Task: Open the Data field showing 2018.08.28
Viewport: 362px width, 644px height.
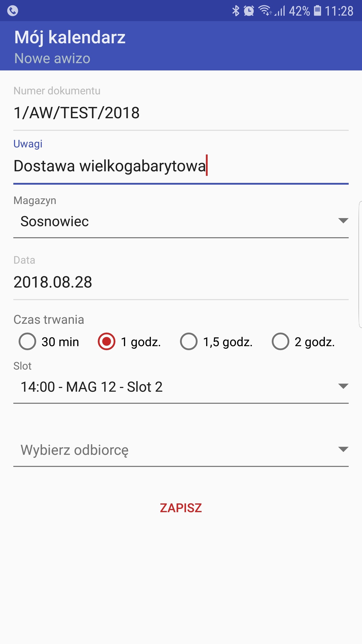Action: (181, 282)
